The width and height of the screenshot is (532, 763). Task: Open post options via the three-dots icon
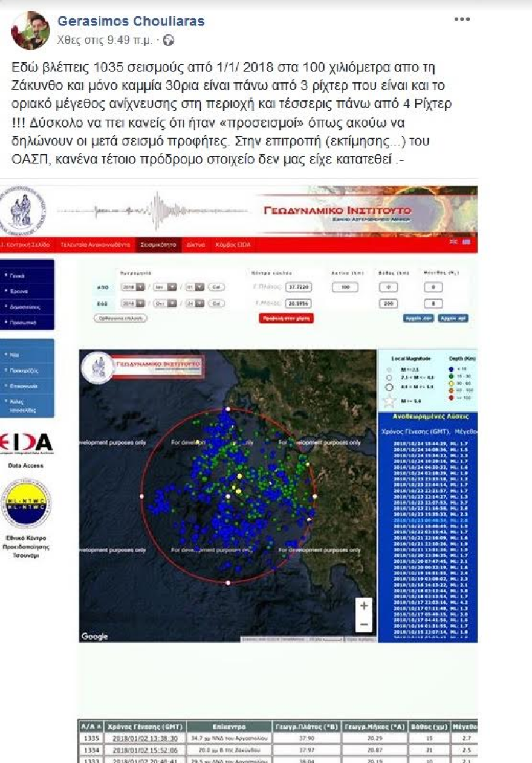[462, 19]
